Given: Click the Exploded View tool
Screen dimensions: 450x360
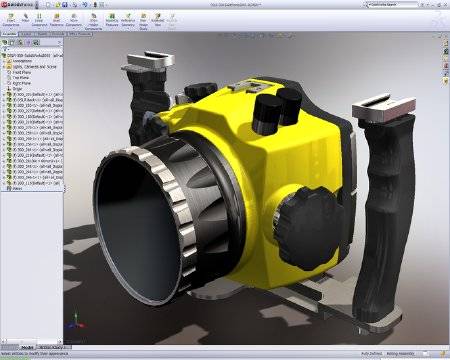Looking at the screenshot, I should tap(158, 19).
